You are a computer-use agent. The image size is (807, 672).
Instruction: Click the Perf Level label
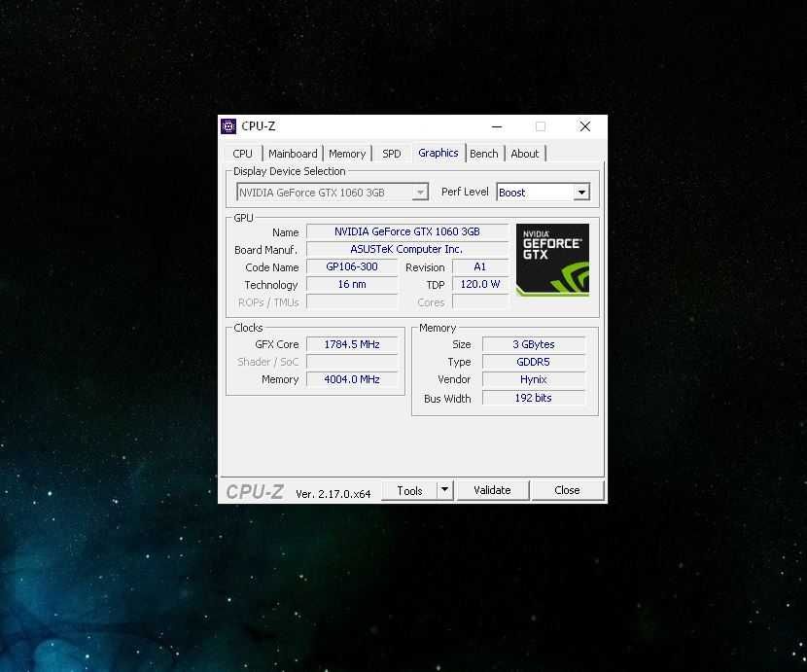coord(465,192)
